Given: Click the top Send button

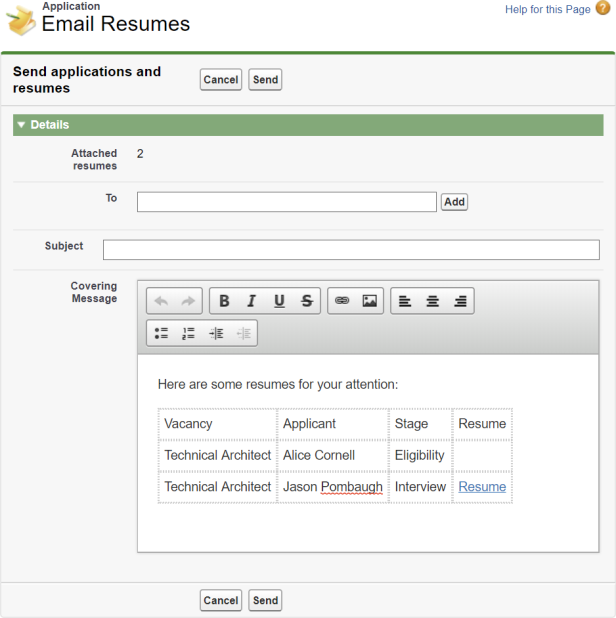Looking at the screenshot, I should [x=265, y=80].
